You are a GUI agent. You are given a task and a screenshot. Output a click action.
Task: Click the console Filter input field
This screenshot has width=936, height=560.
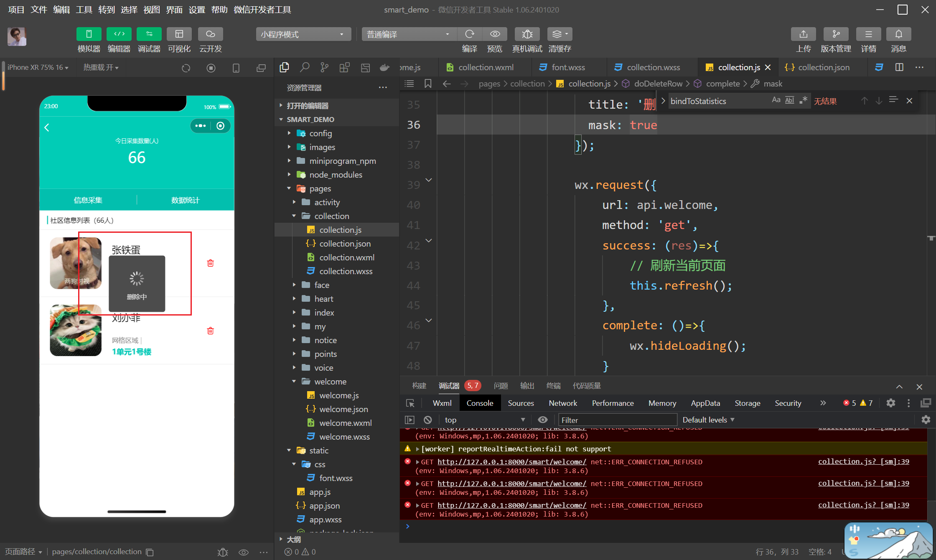(x=617, y=420)
